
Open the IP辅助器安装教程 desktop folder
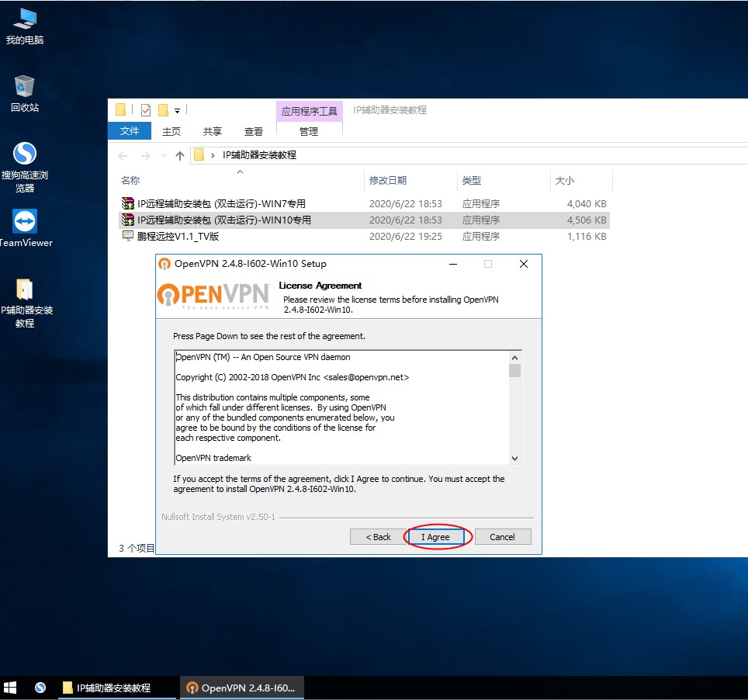coord(25,303)
